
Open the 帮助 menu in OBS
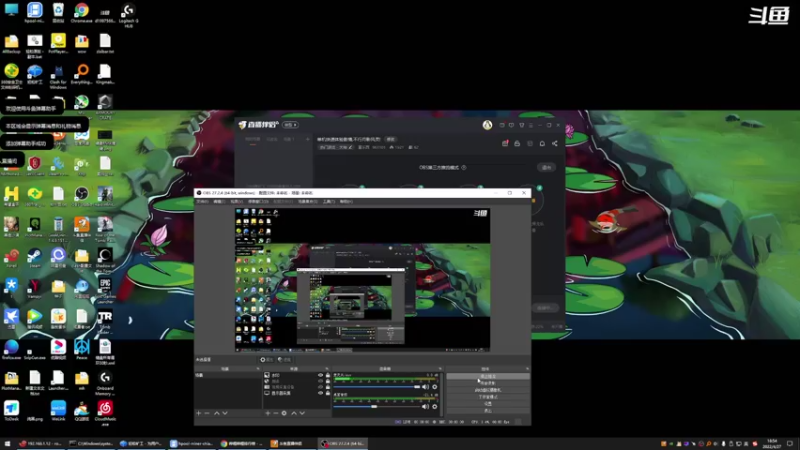tap(346, 202)
